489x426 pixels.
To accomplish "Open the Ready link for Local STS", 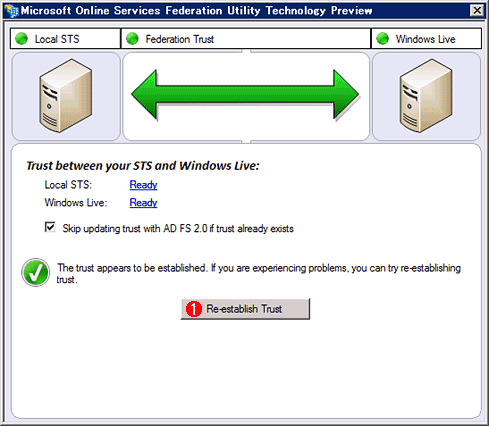I will tap(143, 185).
